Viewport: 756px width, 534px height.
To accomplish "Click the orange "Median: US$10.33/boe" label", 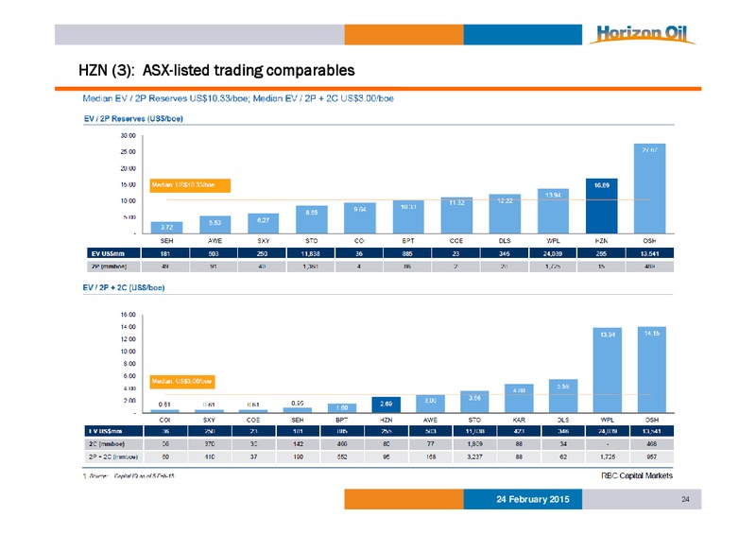I will coord(190,185).
